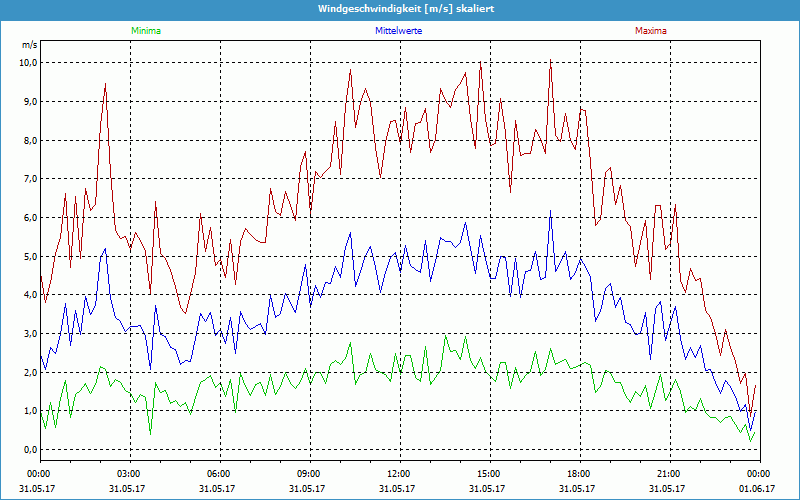
Task: Click the 12:00 time axis label
Action: pos(398,473)
